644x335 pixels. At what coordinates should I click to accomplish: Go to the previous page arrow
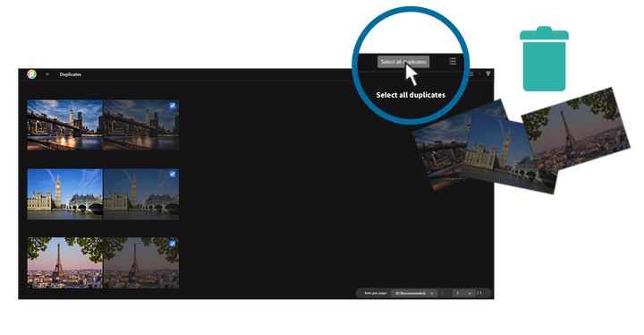[x=448, y=293]
